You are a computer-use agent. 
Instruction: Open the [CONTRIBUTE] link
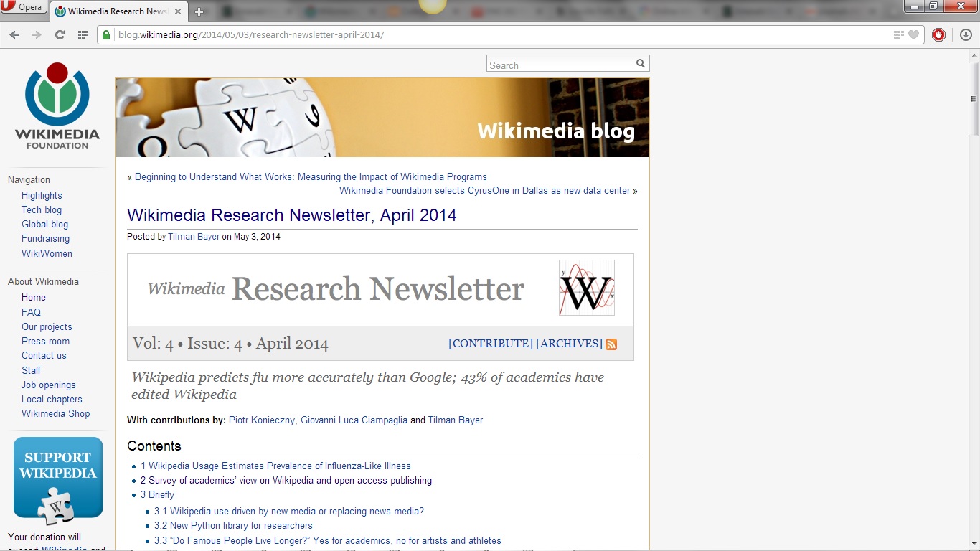(491, 344)
